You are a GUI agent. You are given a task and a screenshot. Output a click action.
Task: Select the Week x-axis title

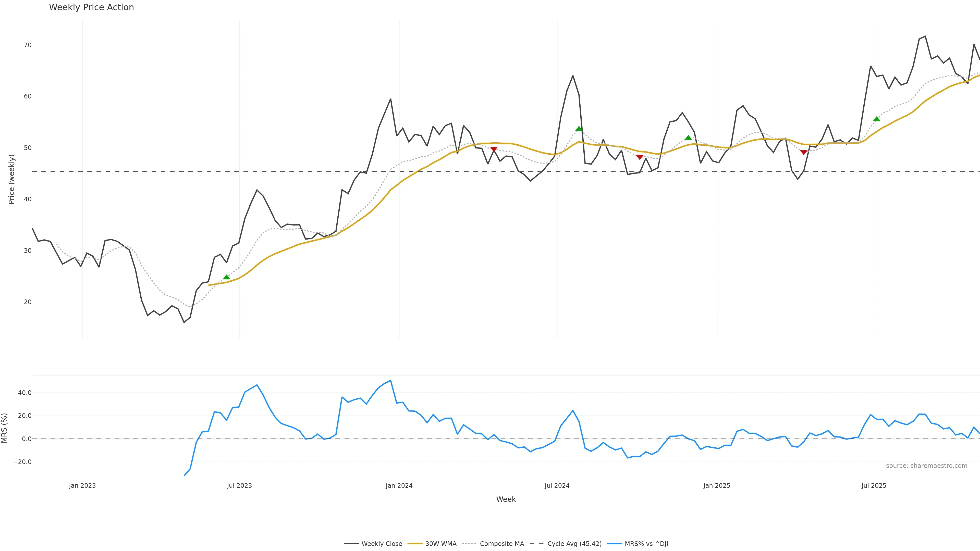[x=506, y=499]
